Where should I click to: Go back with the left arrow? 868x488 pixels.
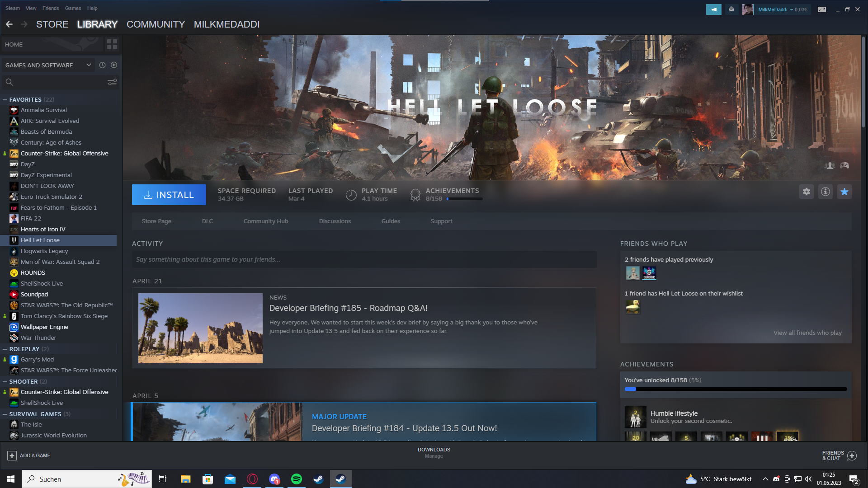tap(9, 24)
